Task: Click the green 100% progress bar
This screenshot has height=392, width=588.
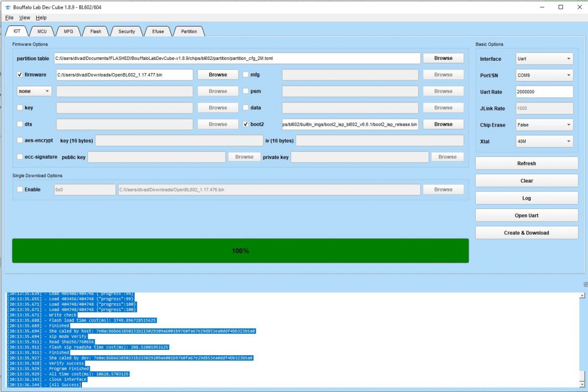Action: (x=240, y=251)
